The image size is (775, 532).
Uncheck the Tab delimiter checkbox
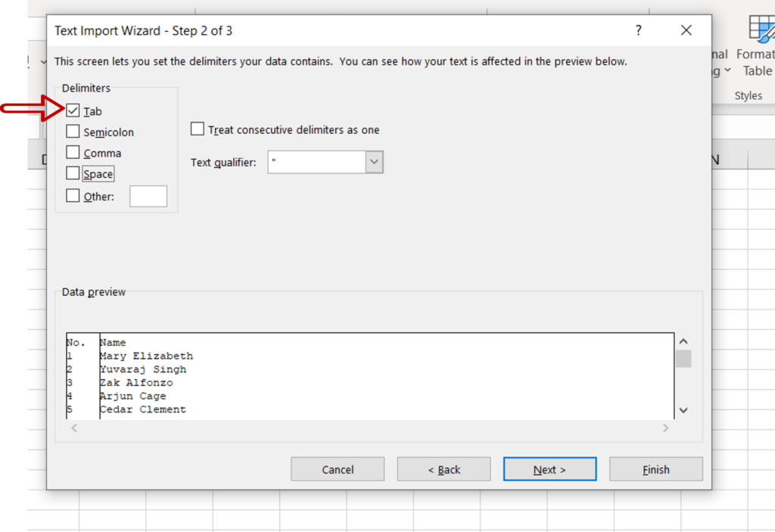coord(73,110)
